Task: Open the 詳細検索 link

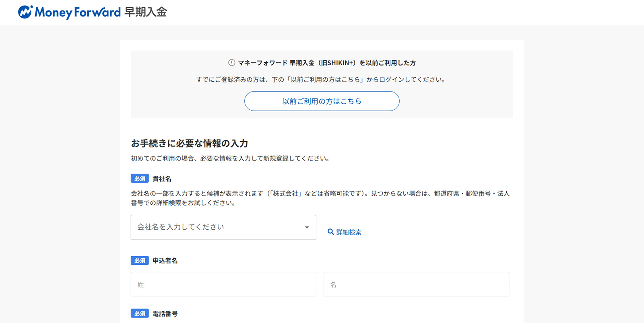Action: tap(349, 232)
